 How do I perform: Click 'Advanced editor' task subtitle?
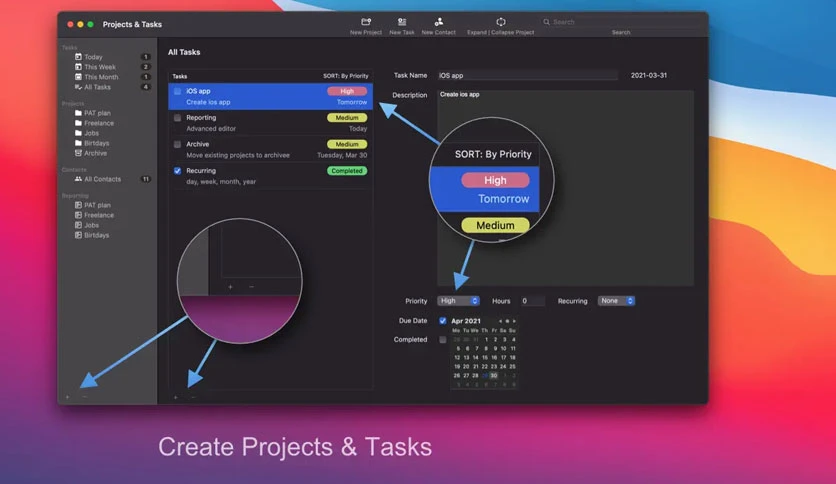click(211, 128)
